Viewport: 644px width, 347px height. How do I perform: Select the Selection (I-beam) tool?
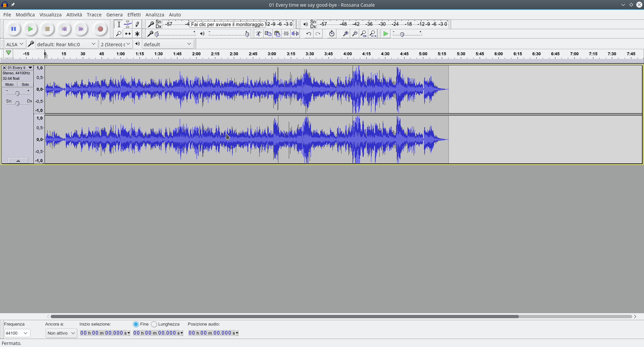click(x=119, y=24)
